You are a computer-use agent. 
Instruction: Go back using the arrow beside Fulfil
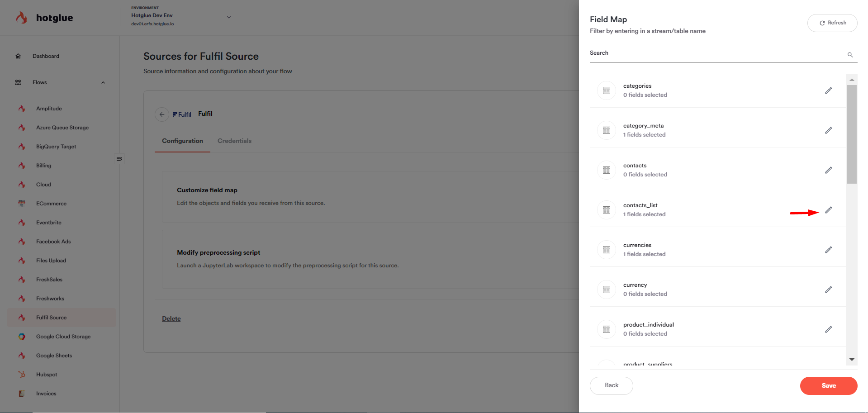click(x=162, y=114)
